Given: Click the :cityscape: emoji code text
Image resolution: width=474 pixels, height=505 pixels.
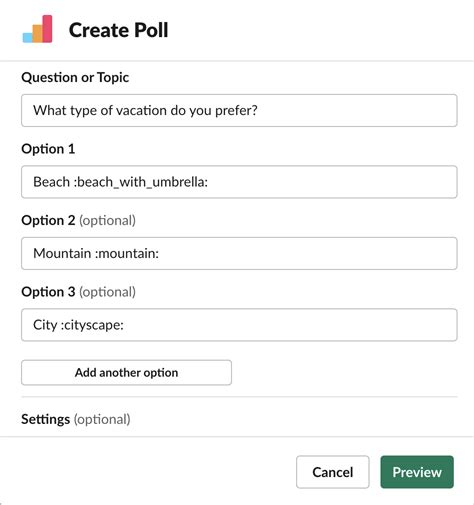Looking at the screenshot, I should pos(92,325).
